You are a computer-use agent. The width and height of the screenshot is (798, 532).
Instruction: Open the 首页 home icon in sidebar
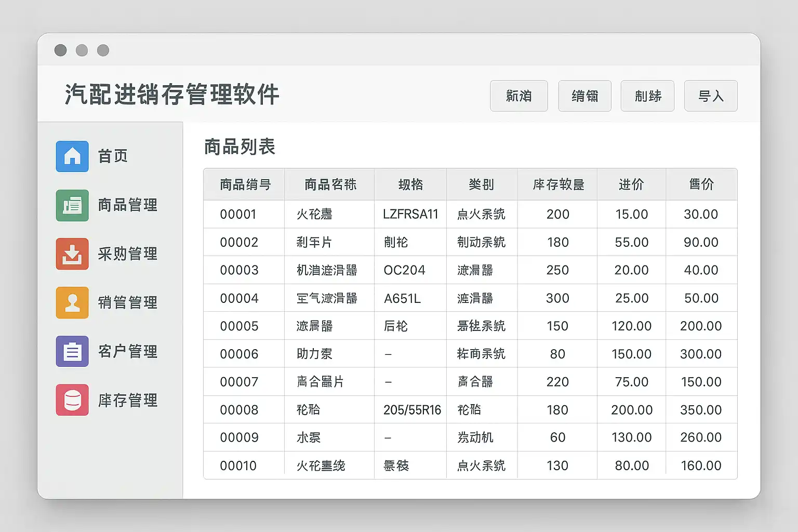pos(72,156)
